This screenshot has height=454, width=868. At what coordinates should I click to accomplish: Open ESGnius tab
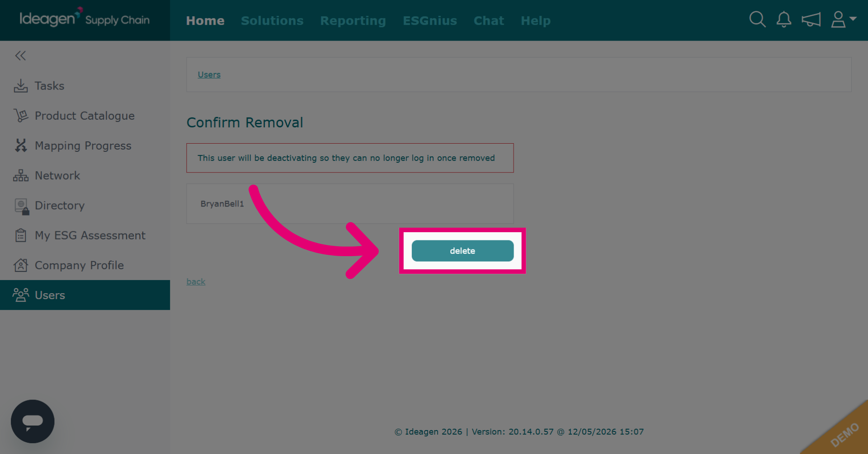coord(430,20)
